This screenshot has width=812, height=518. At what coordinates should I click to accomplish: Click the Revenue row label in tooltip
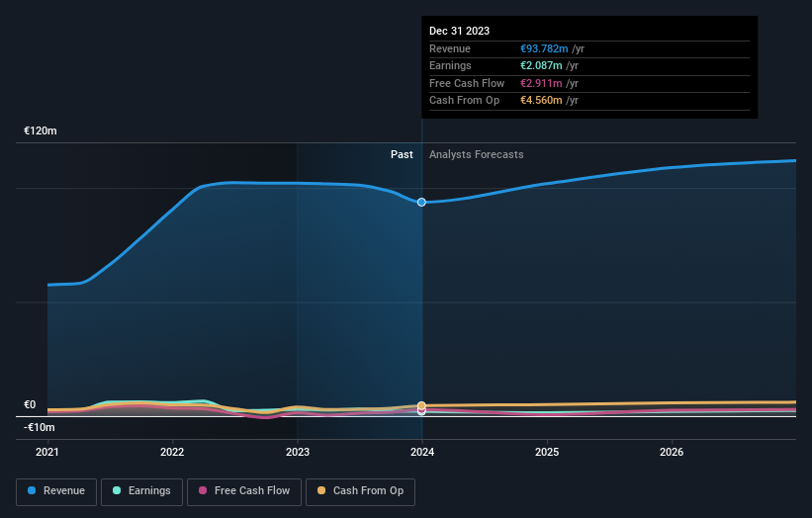pyautogui.click(x=450, y=48)
